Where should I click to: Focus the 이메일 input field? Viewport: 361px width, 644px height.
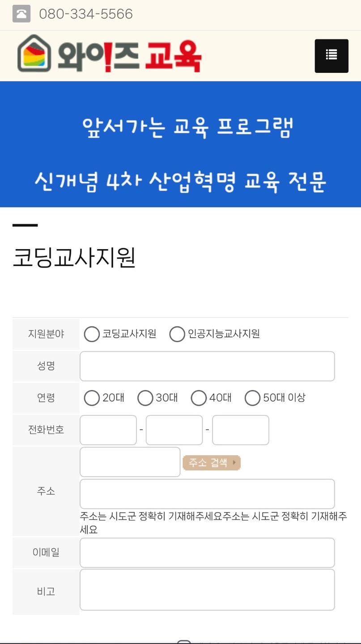coord(207,553)
